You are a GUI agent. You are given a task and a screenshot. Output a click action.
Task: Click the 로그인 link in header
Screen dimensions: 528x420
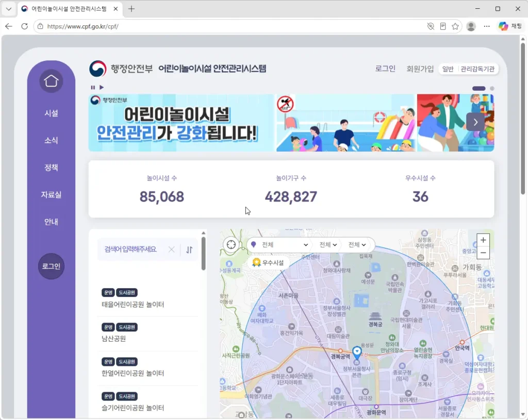point(385,69)
